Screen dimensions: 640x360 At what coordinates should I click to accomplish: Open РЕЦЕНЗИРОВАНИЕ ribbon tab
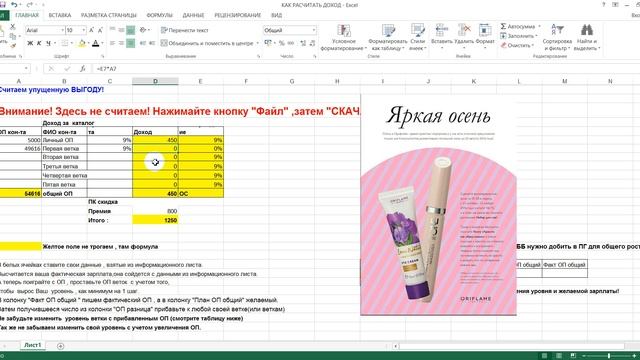point(238,15)
